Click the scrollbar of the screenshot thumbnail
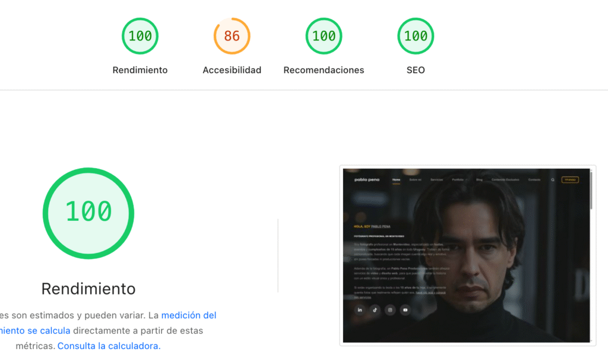Screen dimensions: 608x364 pos(591,190)
